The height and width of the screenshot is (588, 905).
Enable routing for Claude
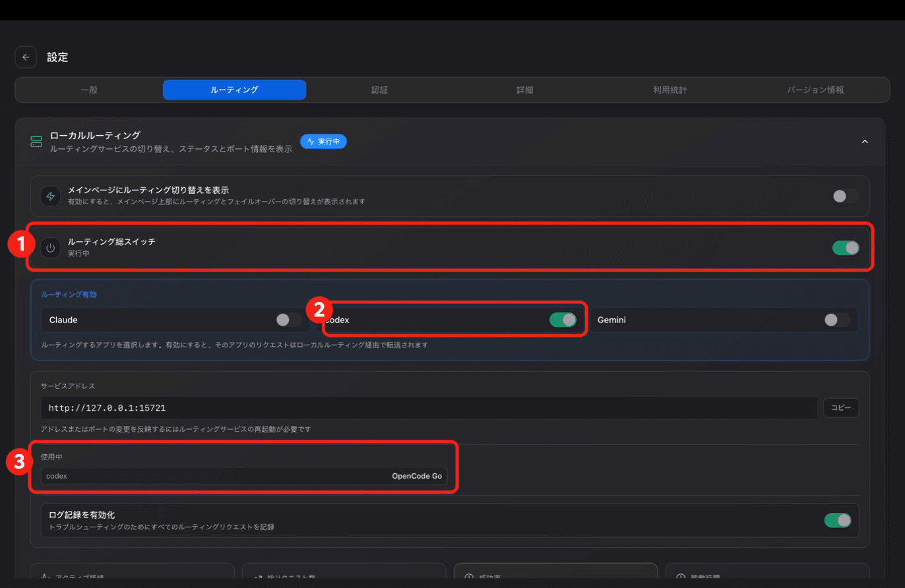pos(289,320)
